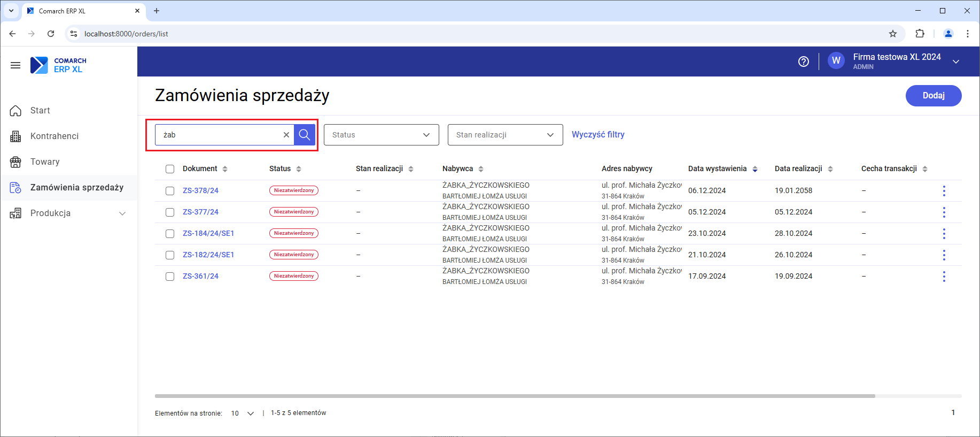Screen dimensions: 980x437
Task: Sort by Nabywca column arrows
Action: click(481, 169)
